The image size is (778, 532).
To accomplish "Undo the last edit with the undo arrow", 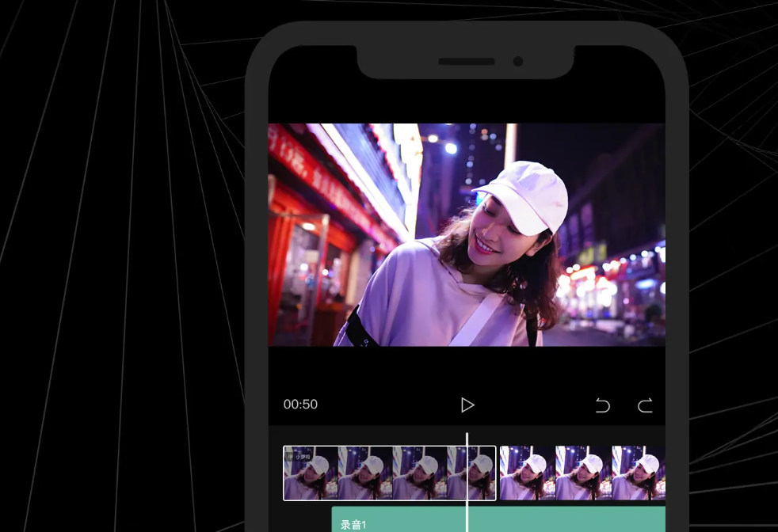I will [603, 405].
